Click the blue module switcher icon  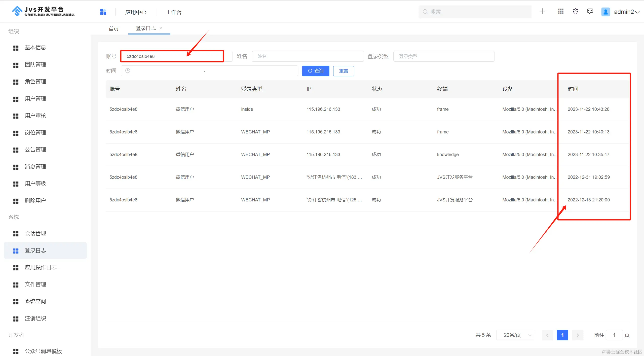pyautogui.click(x=103, y=12)
